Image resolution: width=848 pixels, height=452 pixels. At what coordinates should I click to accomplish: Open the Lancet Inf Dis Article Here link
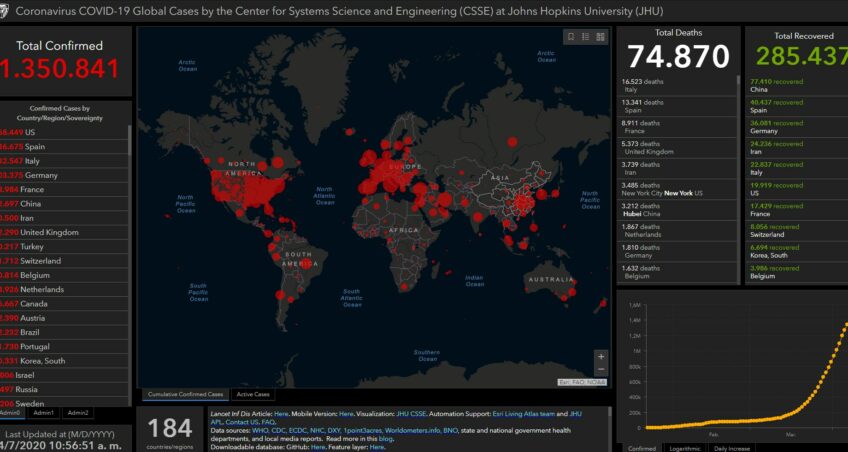pos(281,414)
